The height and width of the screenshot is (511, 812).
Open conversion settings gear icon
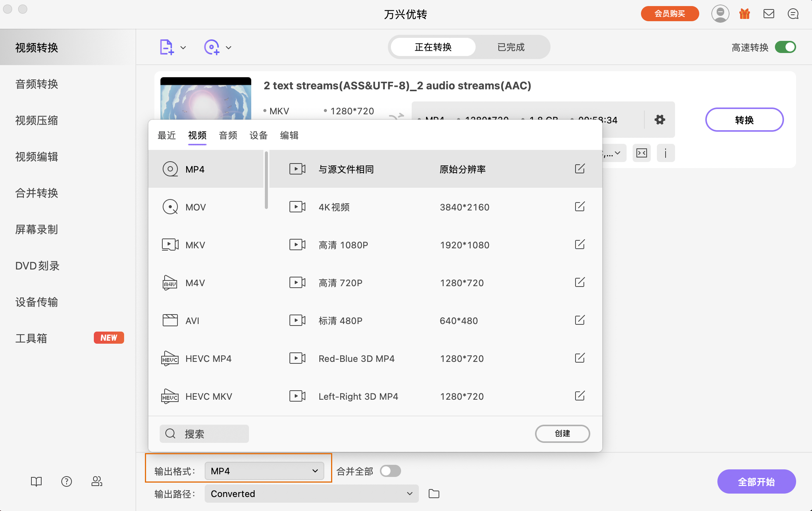coord(660,120)
